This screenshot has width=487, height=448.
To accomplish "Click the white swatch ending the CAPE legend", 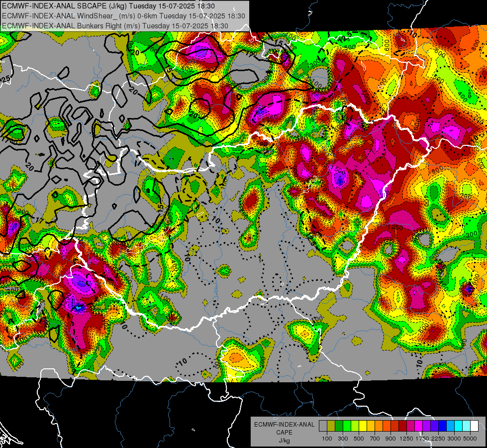I will click(474, 426).
